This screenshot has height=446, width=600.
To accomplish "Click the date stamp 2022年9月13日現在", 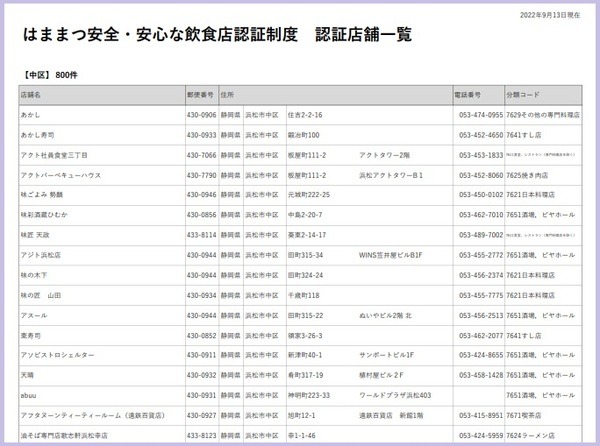I will click(549, 15).
